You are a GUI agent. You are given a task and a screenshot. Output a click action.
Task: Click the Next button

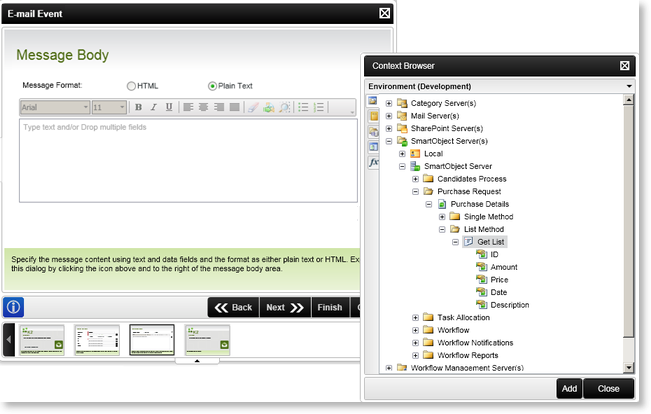point(285,307)
